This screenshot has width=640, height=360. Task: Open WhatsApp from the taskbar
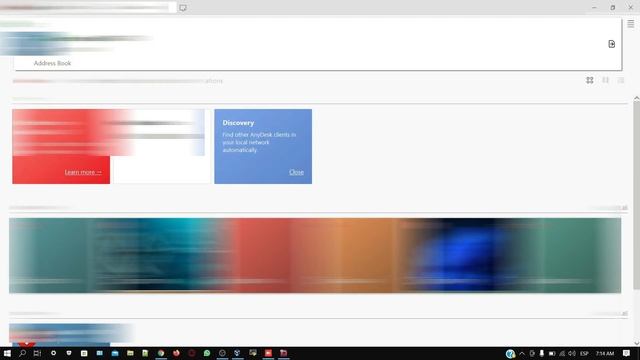(207, 353)
